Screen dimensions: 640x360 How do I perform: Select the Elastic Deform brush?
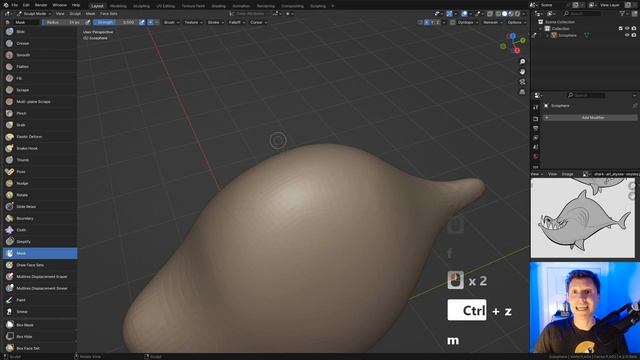coord(40,137)
